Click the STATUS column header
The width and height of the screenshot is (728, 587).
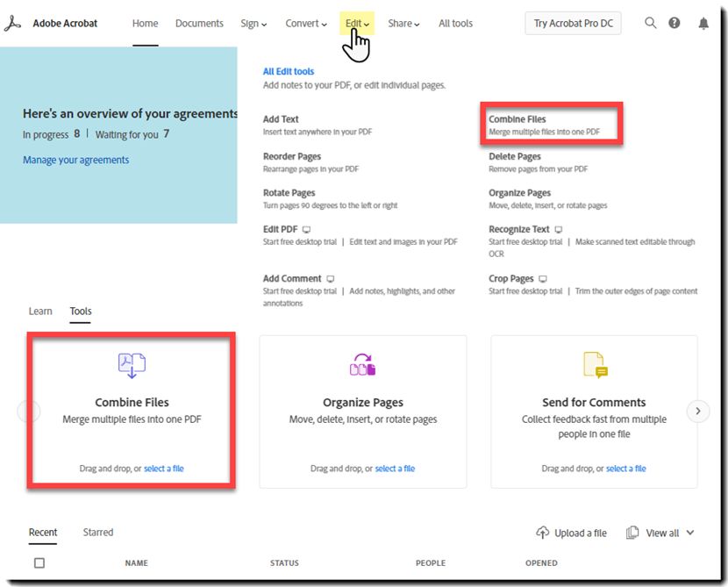[284, 562]
